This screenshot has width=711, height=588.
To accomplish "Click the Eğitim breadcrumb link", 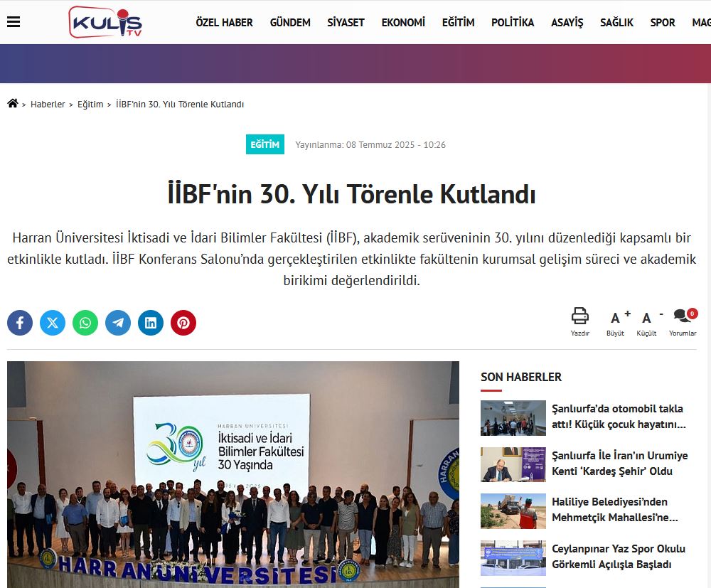I will 90,105.
